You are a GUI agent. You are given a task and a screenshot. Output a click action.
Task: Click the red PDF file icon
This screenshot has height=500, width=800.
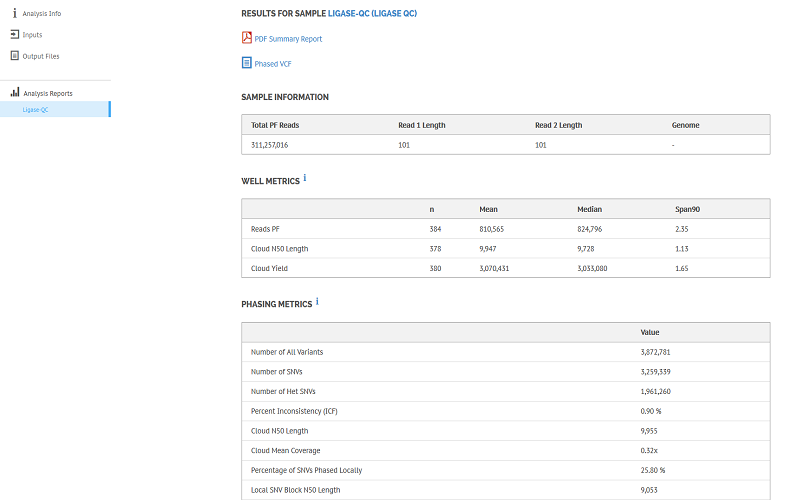click(x=247, y=38)
